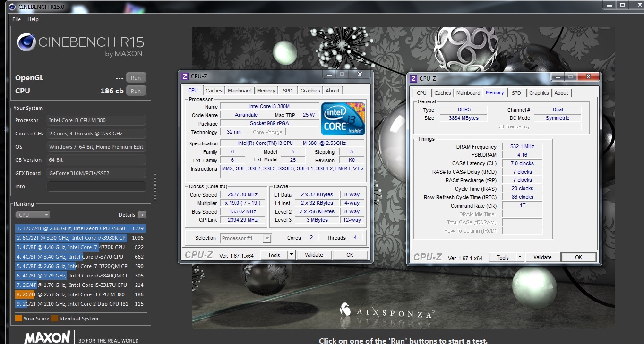Image resolution: width=644 pixels, height=344 pixels.
Task: Open the File menu in Cinebench
Action: pos(17,19)
